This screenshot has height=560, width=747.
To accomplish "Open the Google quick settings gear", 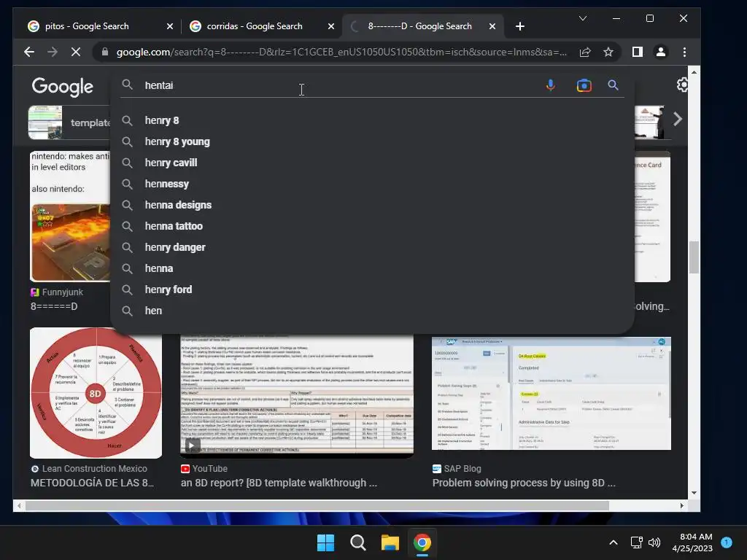I will [683, 85].
